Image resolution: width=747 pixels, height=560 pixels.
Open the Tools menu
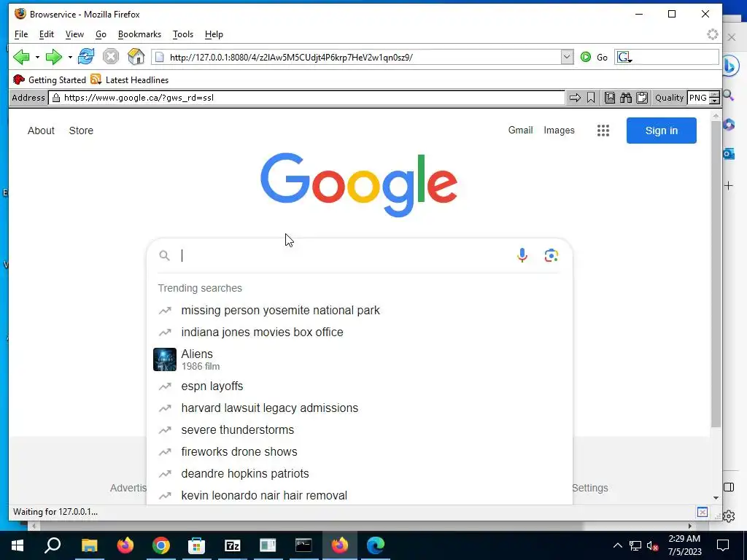(183, 34)
